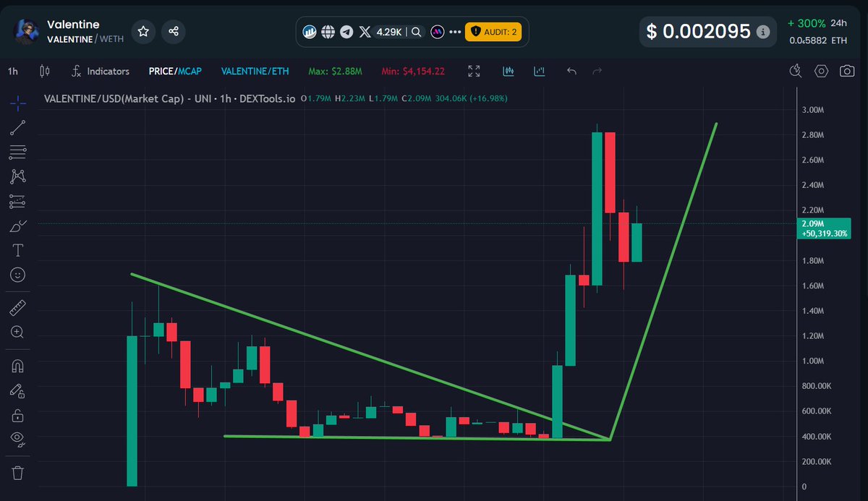Viewport: 868px width, 501px height.
Task: Open the AUDIT: 2 report button
Action: 493,32
